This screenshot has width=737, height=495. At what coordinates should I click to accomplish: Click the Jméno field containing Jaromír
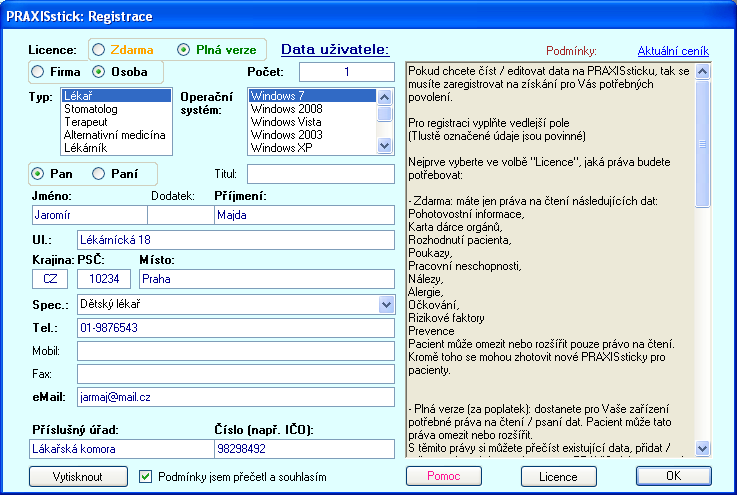point(89,215)
